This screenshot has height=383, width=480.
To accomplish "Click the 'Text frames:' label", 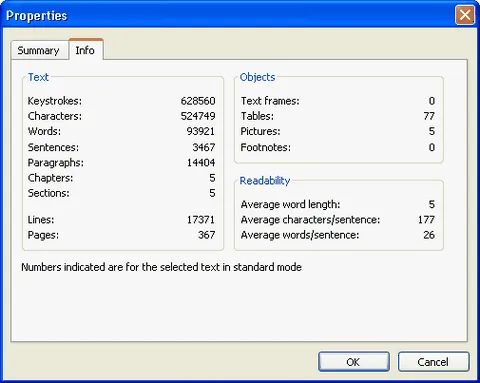I will tap(270, 101).
